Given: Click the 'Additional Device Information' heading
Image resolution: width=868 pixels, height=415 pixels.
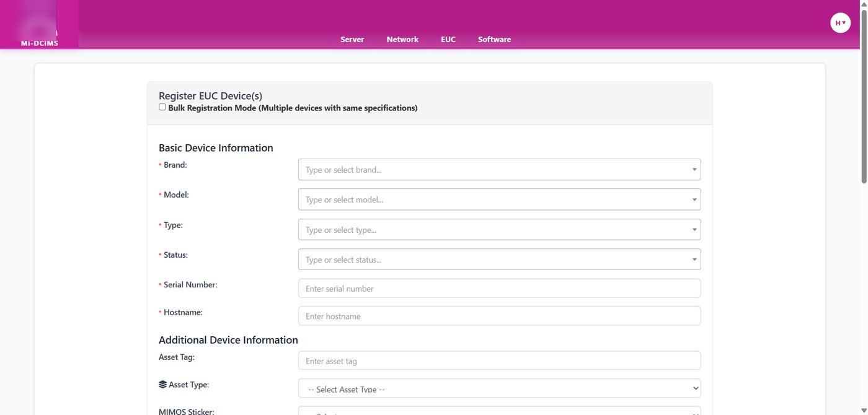Looking at the screenshot, I should [228, 340].
